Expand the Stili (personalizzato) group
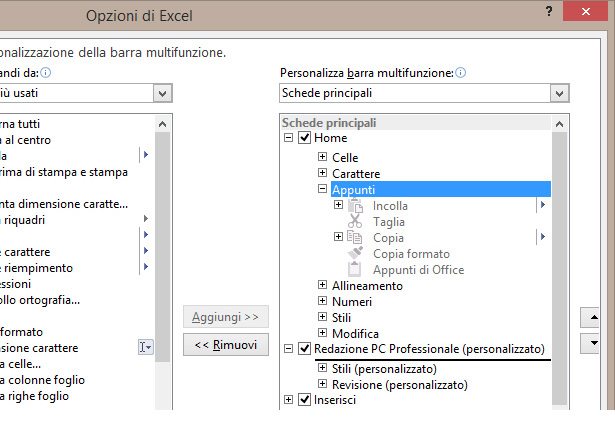The image size is (615, 444). 322,369
